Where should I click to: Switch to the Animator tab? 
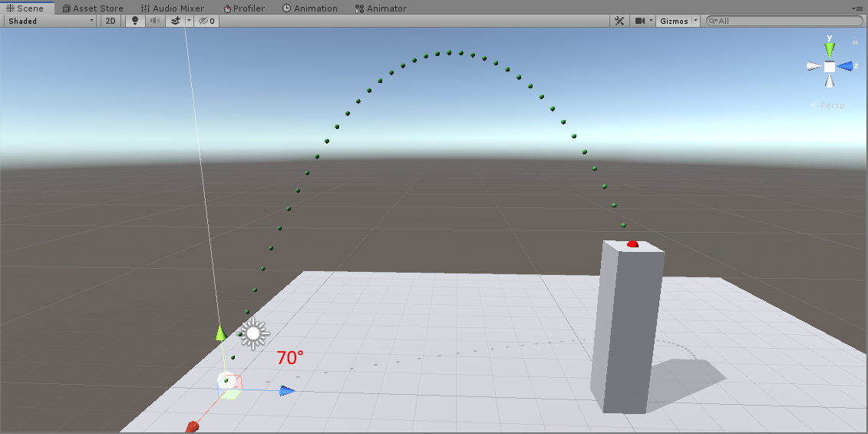click(x=381, y=8)
